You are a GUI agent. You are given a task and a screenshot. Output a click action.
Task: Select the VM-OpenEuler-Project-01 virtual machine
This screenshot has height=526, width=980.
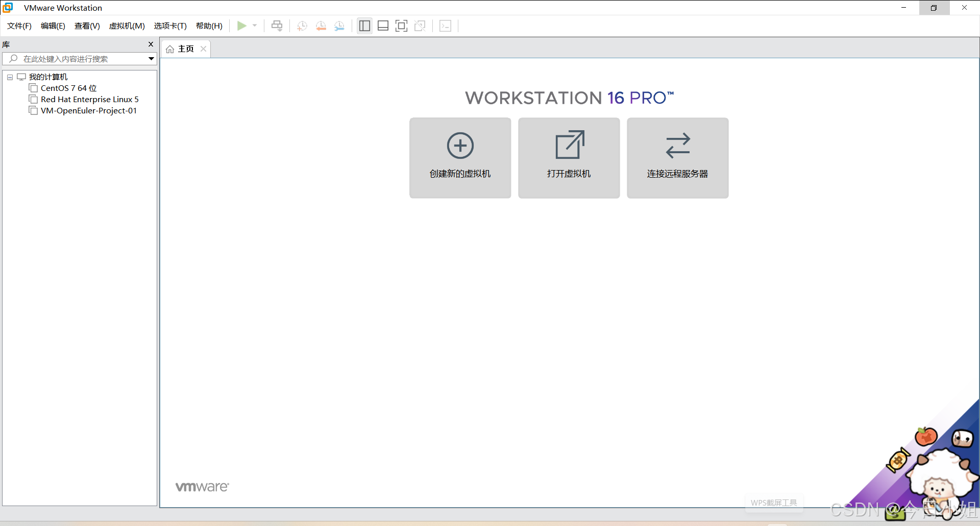click(x=89, y=111)
